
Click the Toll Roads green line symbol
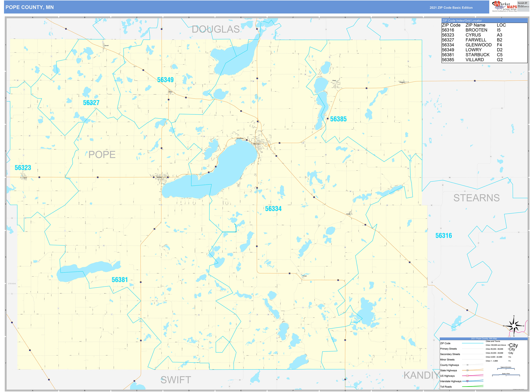pos(473,387)
